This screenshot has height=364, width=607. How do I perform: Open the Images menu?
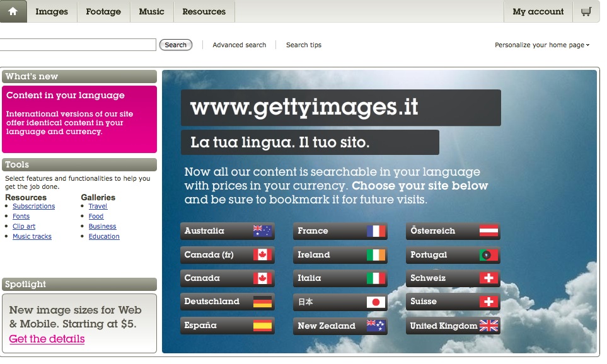[52, 11]
